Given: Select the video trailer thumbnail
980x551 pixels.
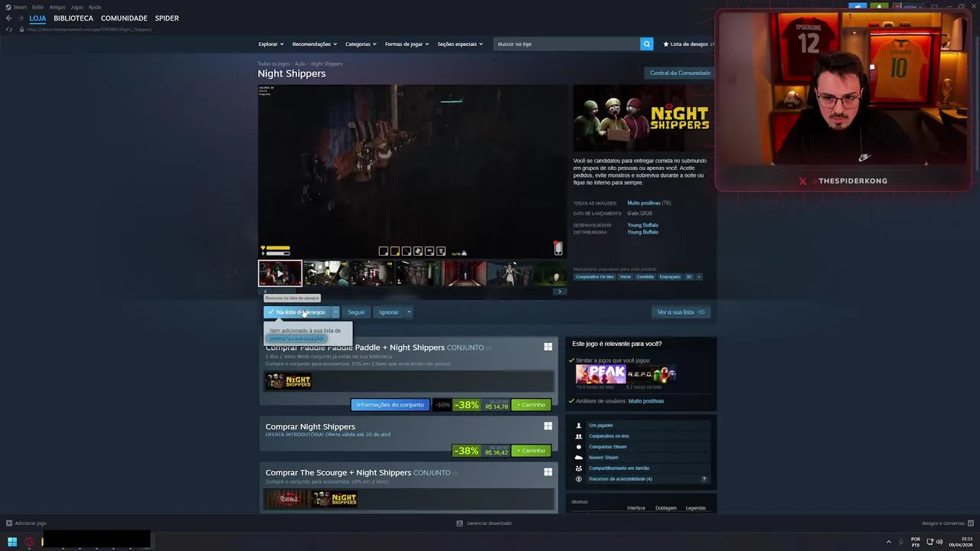Looking at the screenshot, I should pos(280,273).
